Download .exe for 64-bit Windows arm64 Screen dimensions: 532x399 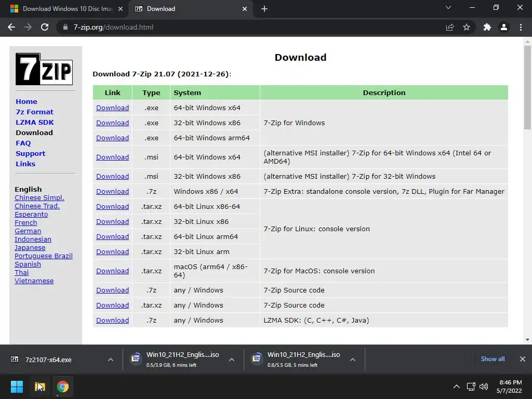pyautogui.click(x=112, y=138)
